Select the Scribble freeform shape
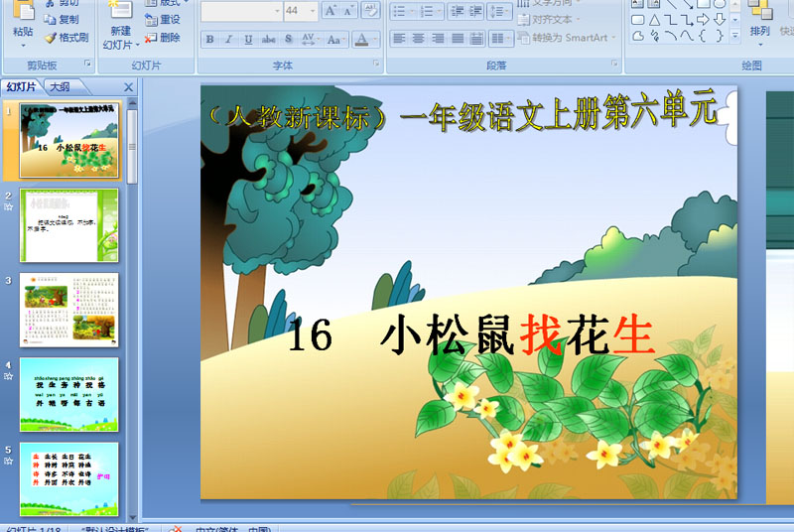 pyautogui.click(x=654, y=36)
